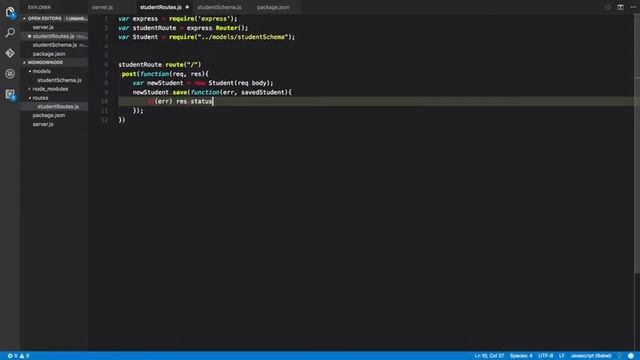Viewport: 640px width, 360px height.
Task: Open the Source Control view icon
Action: coord(10,53)
